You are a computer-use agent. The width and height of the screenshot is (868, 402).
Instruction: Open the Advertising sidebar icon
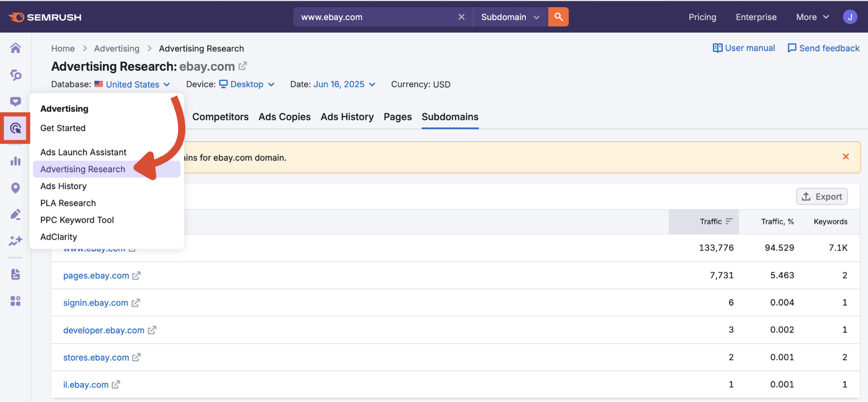[15, 128]
